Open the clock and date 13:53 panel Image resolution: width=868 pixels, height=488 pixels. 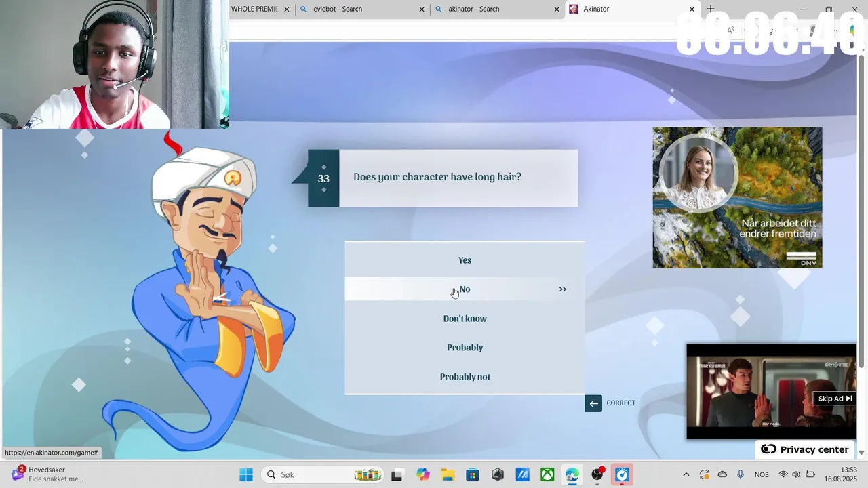[x=840, y=474]
